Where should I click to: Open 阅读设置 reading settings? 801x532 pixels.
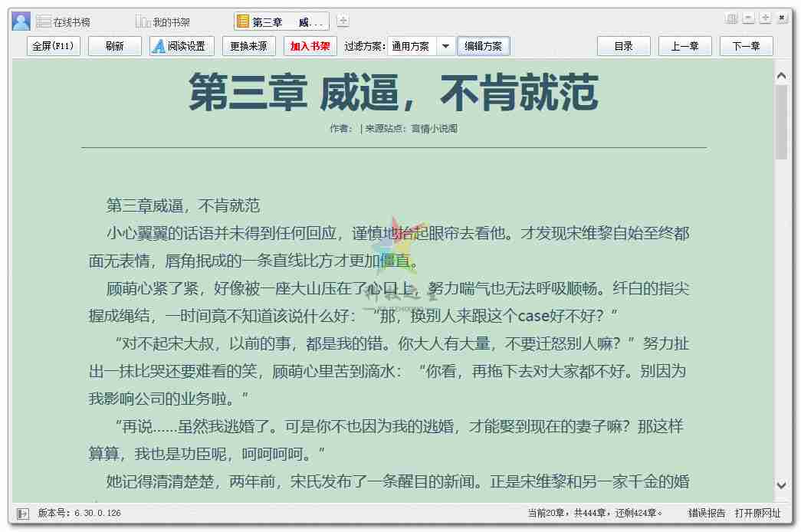click(177, 46)
